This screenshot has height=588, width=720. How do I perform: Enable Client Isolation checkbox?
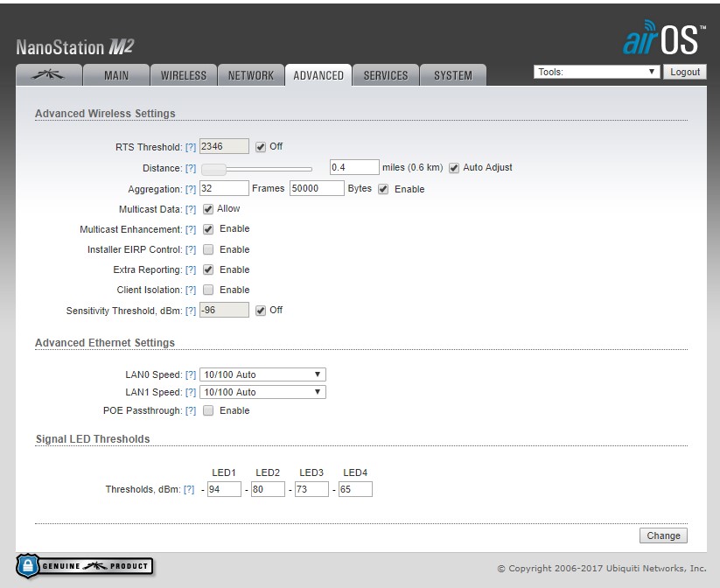[x=208, y=290]
